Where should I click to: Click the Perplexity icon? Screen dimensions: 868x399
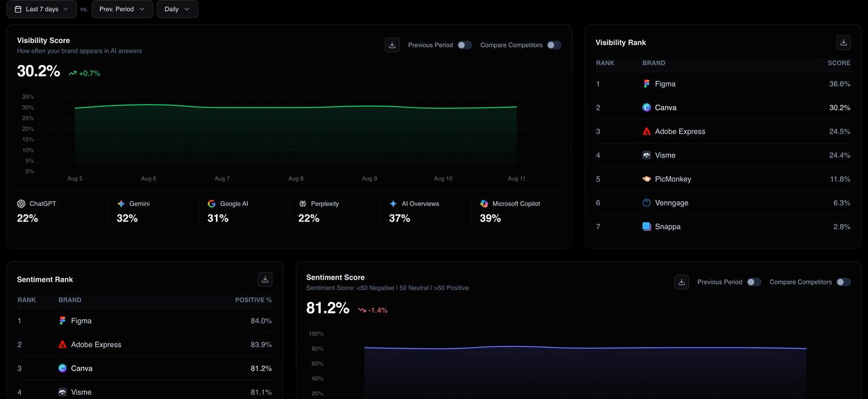coord(303,204)
